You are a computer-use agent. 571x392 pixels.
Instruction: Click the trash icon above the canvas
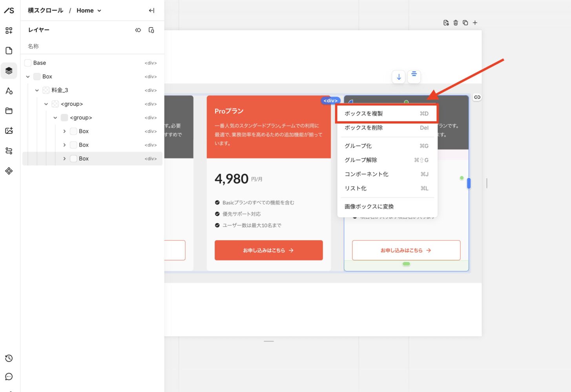point(456,23)
